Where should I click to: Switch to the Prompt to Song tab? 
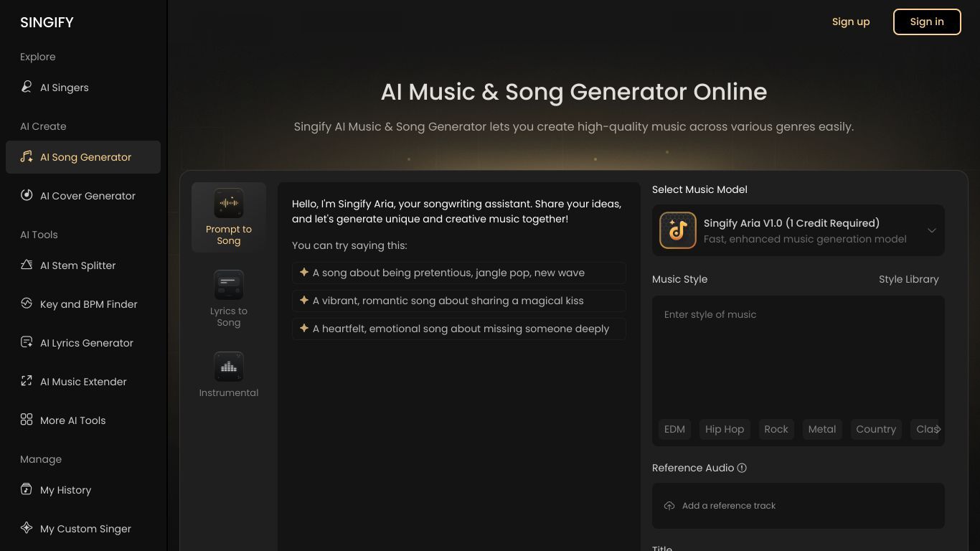pos(229,217)
